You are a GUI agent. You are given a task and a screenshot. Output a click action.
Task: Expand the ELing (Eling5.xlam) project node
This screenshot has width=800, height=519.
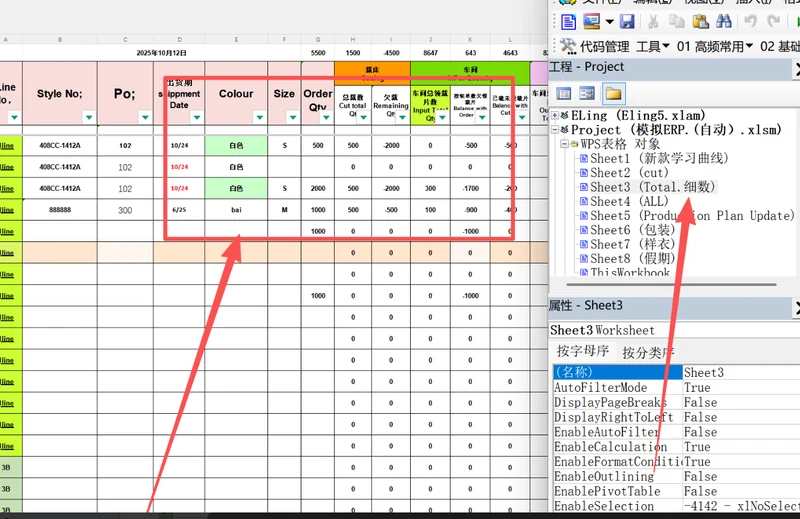555,115
